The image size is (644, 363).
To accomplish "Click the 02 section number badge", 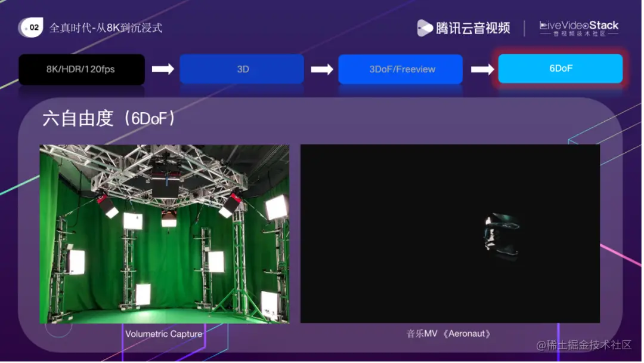I will coord(31,27).
